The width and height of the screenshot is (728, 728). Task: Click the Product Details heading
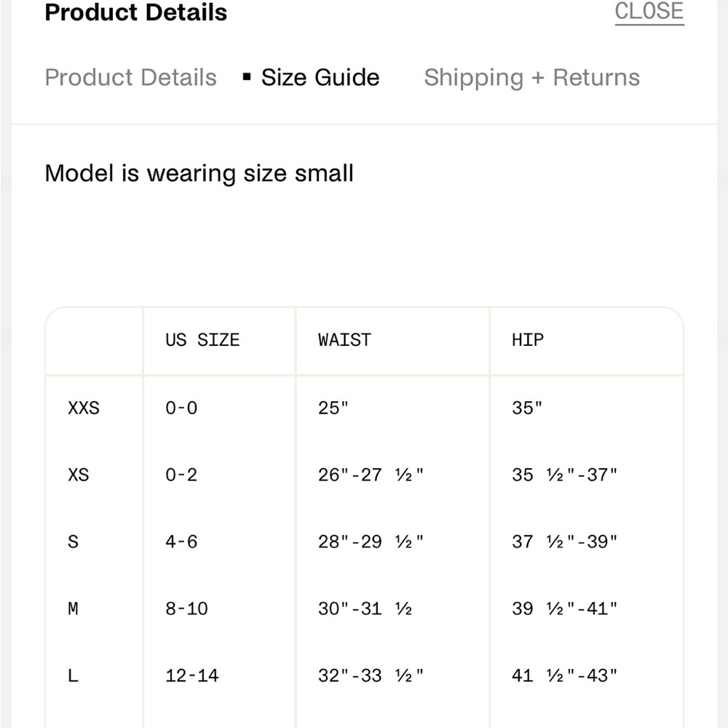tap(136, 12)
